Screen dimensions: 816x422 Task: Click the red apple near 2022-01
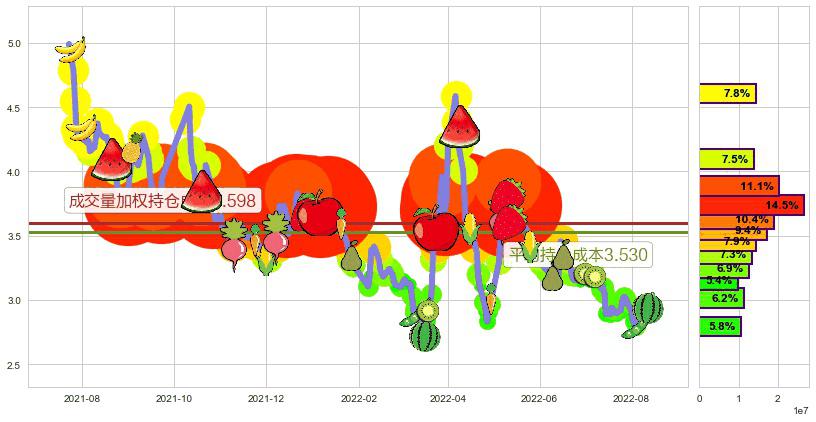coord(318,213)
